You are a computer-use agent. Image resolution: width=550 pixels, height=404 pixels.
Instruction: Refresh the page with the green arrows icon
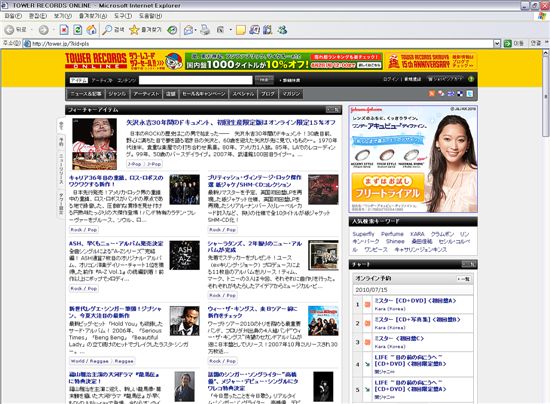[x=78, y=30]
